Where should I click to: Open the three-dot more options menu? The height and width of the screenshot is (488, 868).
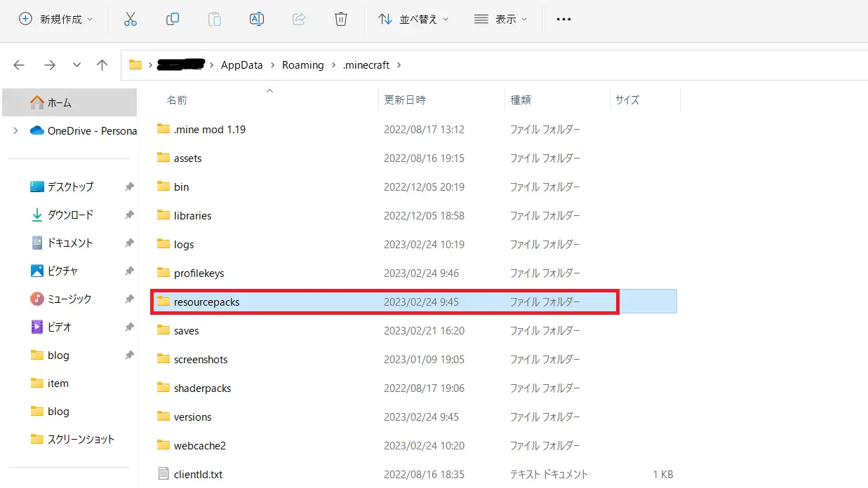click(563, 20)
